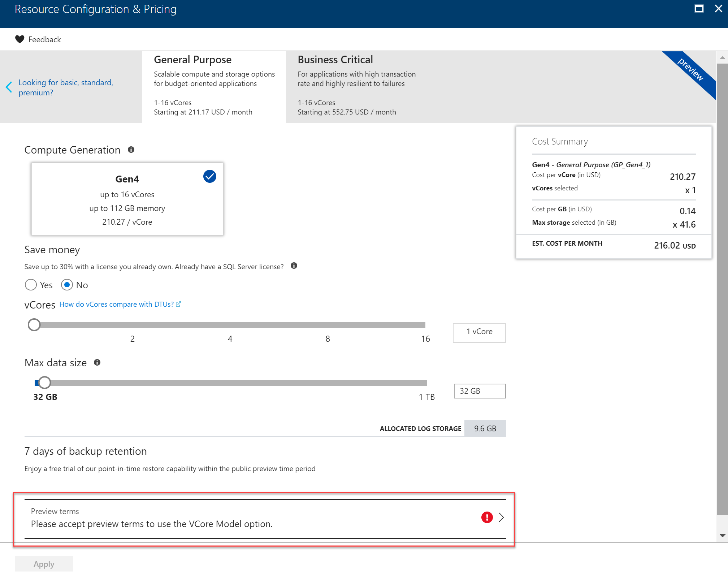Switch to General Purpose tier tab
This screenshot has height=582, width=728.
tap(214, 87)
